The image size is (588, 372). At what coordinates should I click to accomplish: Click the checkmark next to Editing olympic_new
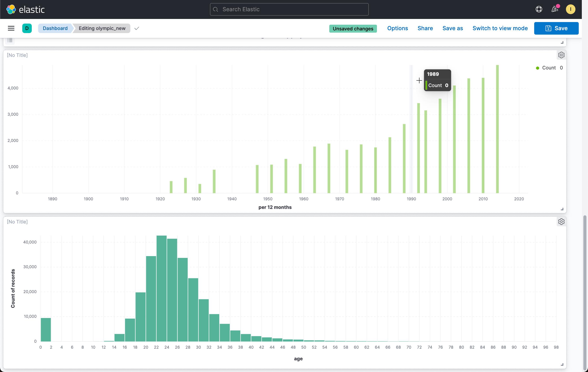pos(137,28)
